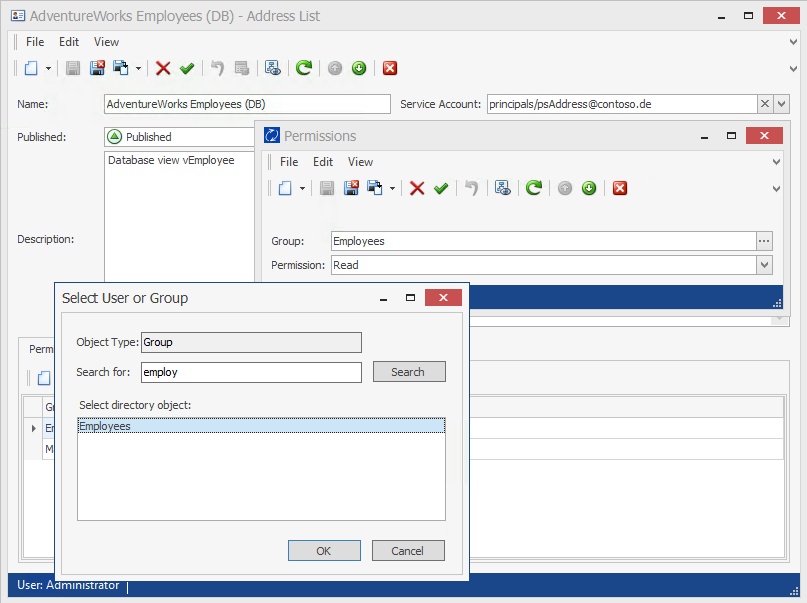Open Edit menu in Address List window
Image resolution: width=807 pixels, height=603 pixels.
point(68,42)
